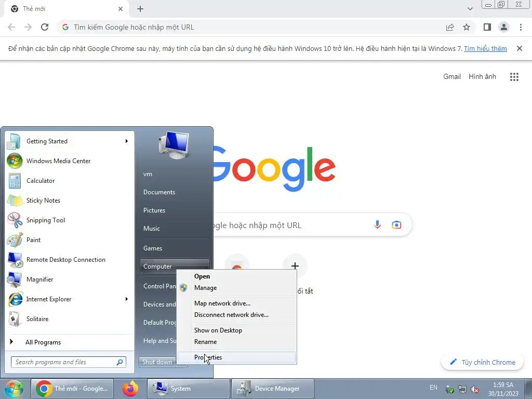The width and height of the screenshot is (532, 399).
Task: Open the vm user folder
Action: coord(175,174)
